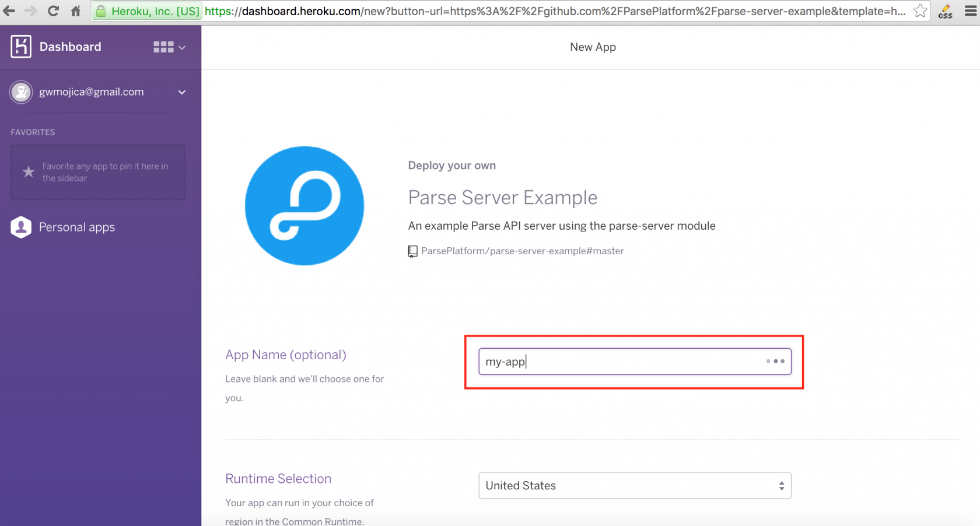This screenshot has width=980, height=526.
Task: Click the Heroku logo icon in sidebar
Action: (20, 47)
